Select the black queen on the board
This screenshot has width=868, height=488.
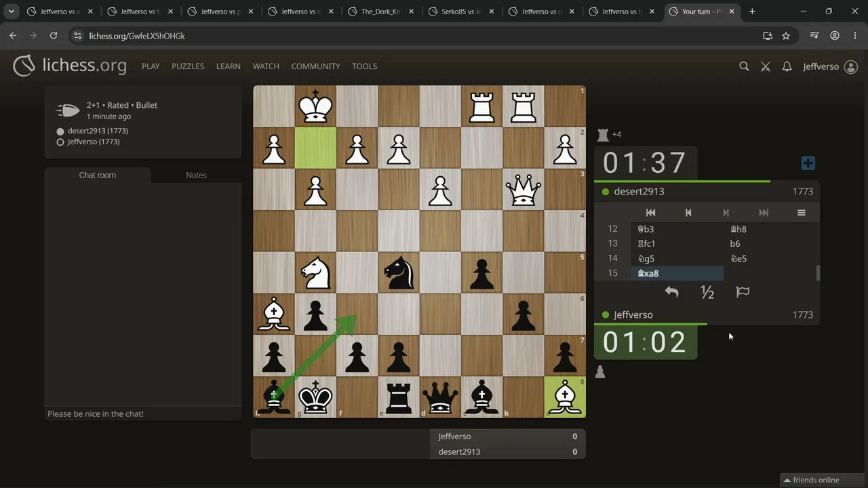(x=440, y=397)
